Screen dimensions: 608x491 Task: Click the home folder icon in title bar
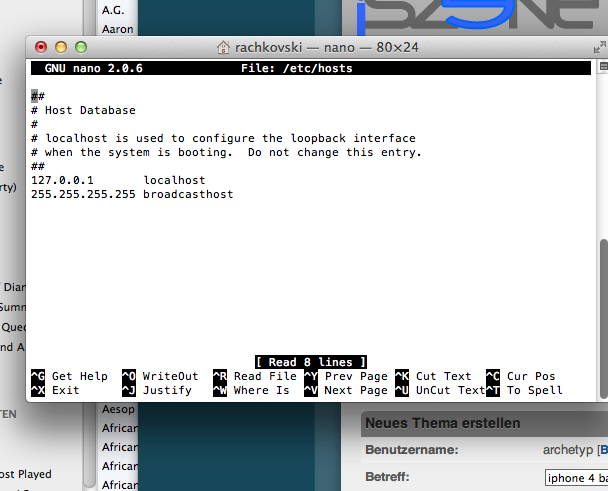pos(225,47)
